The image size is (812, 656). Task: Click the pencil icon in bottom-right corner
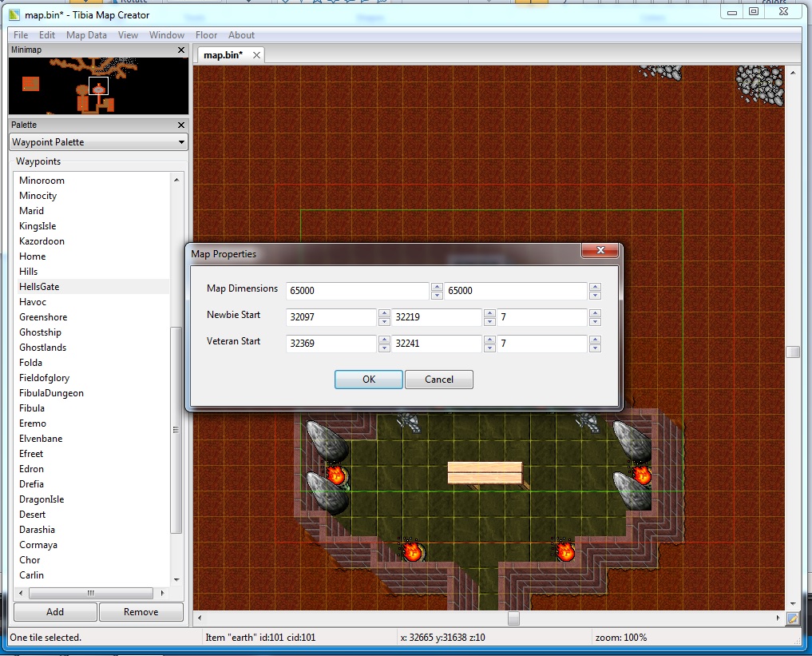(x=792, y=618)
